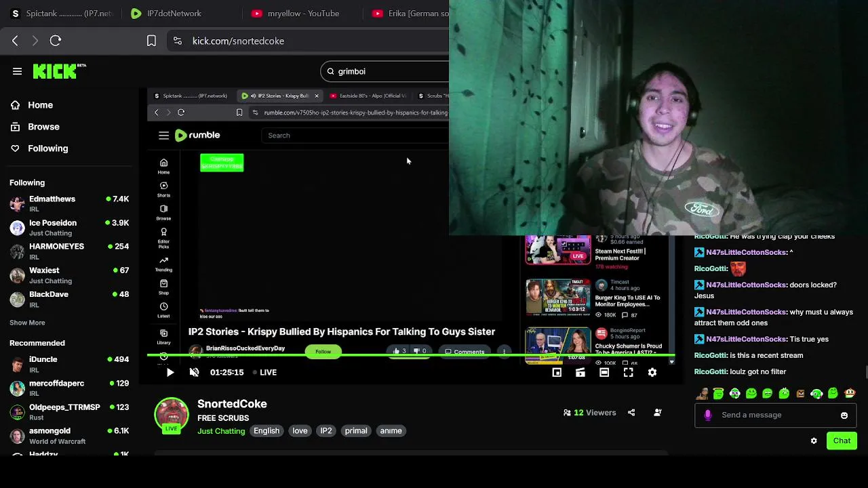Expand followed channels with Show More
This screenshot has height=488, width=868.
click(x=27, y=323)
